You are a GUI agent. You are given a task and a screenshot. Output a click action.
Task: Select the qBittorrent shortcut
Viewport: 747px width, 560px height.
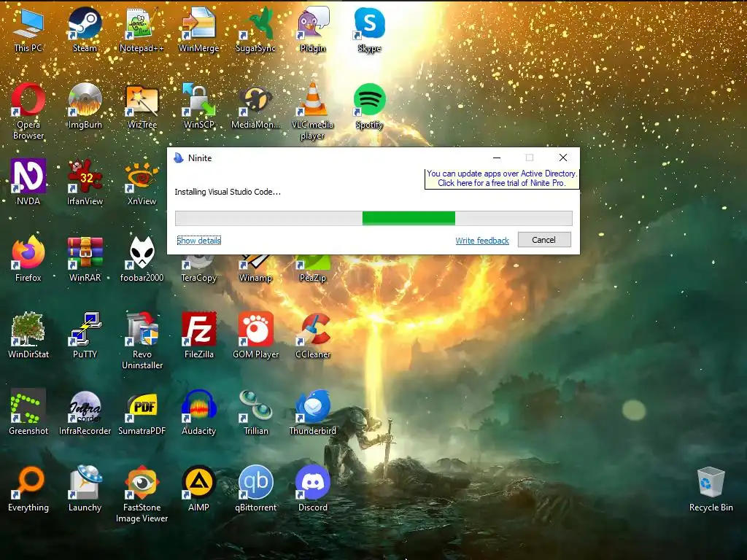(256, 489)
